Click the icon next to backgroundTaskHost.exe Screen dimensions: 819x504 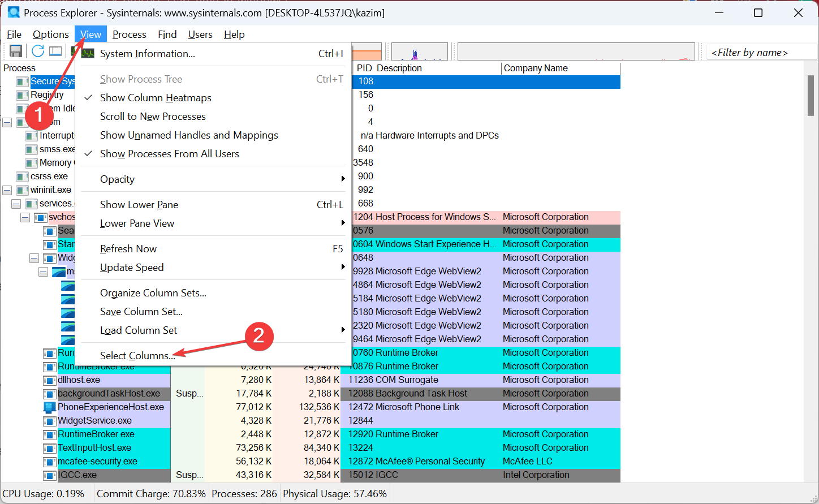coord(50,394)
